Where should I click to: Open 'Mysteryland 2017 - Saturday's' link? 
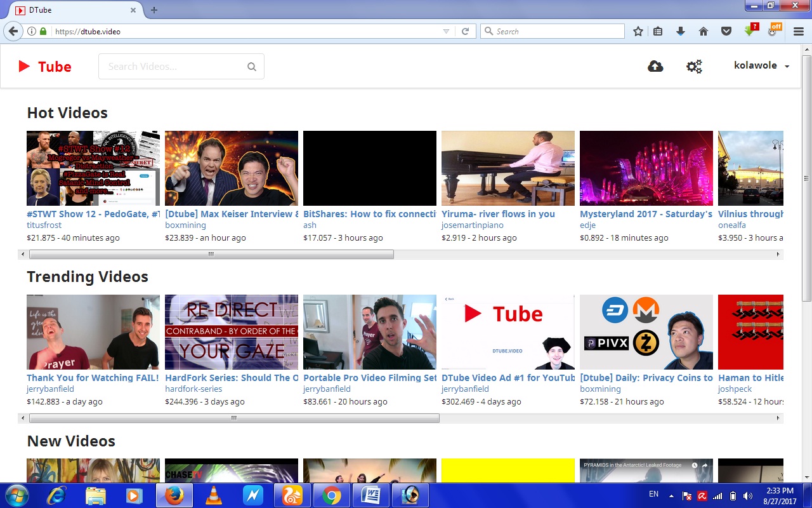646,214
